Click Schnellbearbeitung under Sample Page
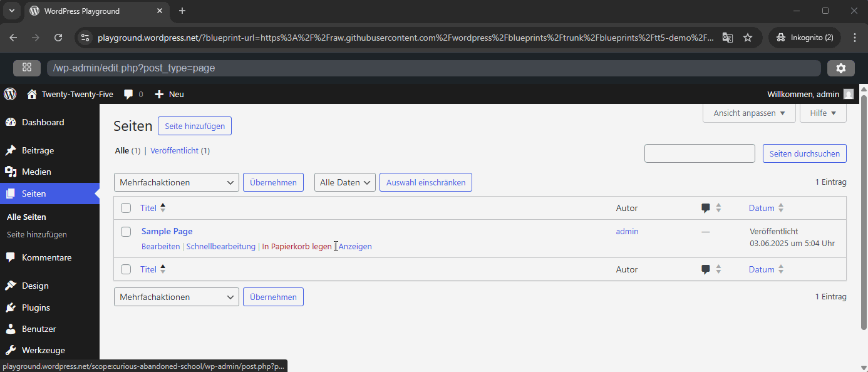The width and height of the screenshot is (868, 372). 221,247
